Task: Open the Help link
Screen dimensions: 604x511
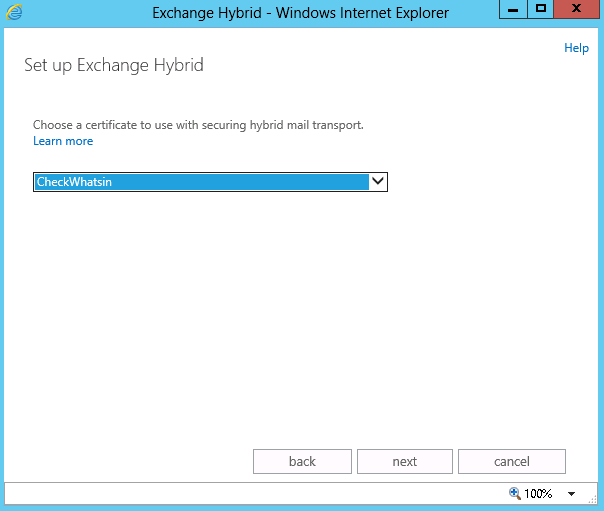Action: click(x=576, y=48)
